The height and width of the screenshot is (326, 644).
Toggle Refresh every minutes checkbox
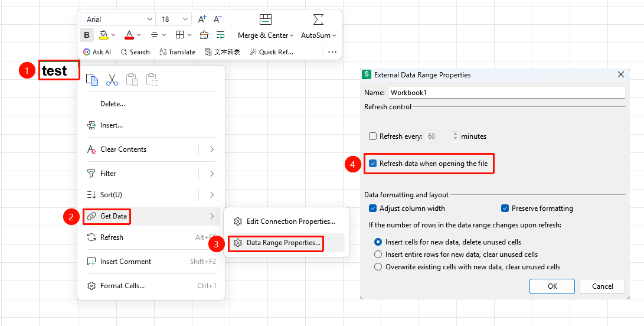pyautogui.click(x=372, y=136)
